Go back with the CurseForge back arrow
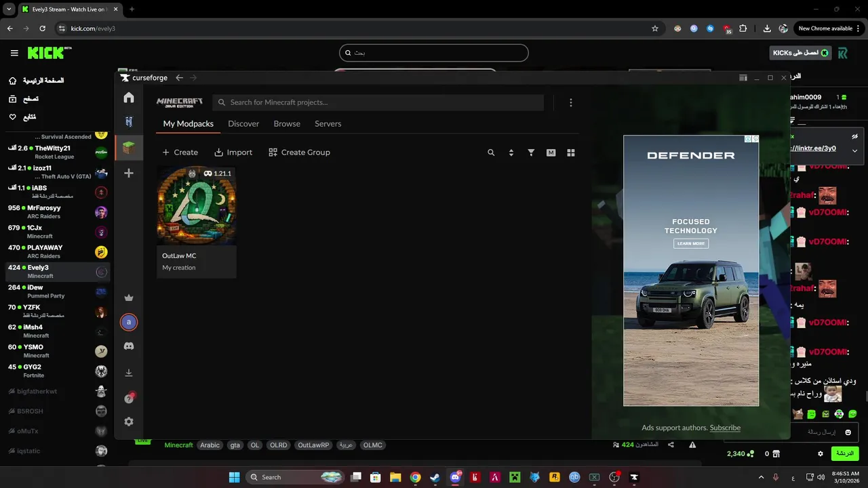The image size is (868, 488). point(179,78)
